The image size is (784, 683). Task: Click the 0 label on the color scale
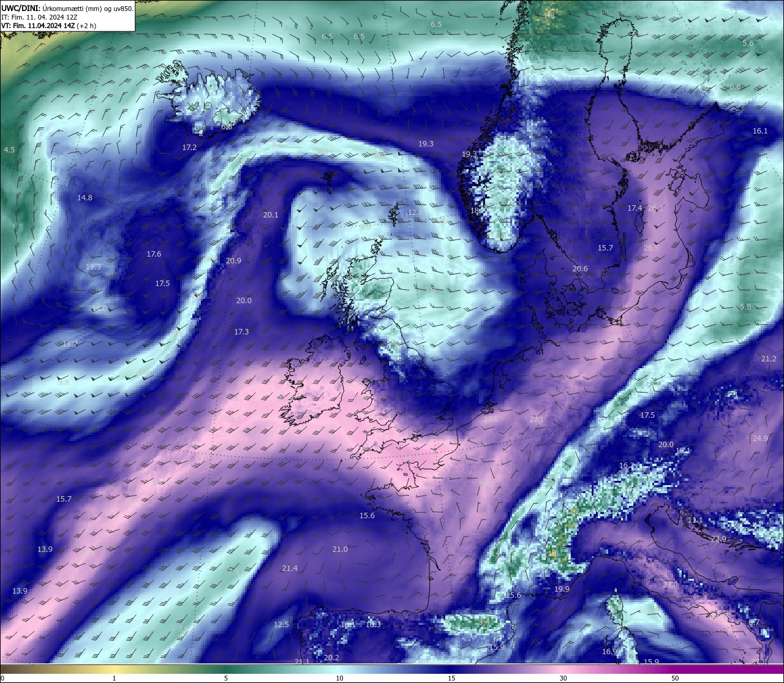pos(2,678)
